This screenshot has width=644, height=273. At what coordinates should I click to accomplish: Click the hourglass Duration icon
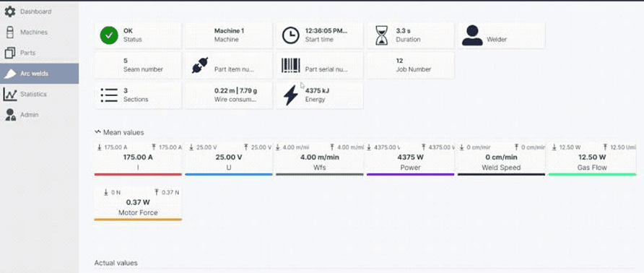tap(381, 35)
